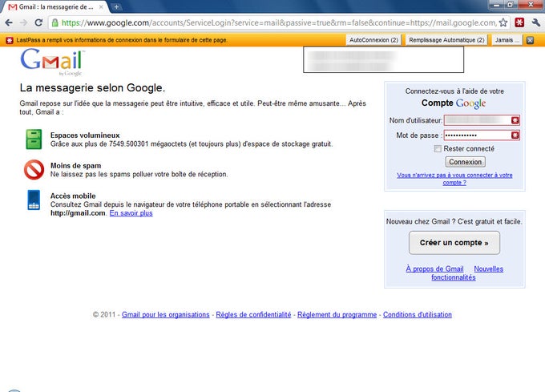Open Gmail pour les organisations link
This screenshot has width=545, height=392.
click(x=165, y=314)
